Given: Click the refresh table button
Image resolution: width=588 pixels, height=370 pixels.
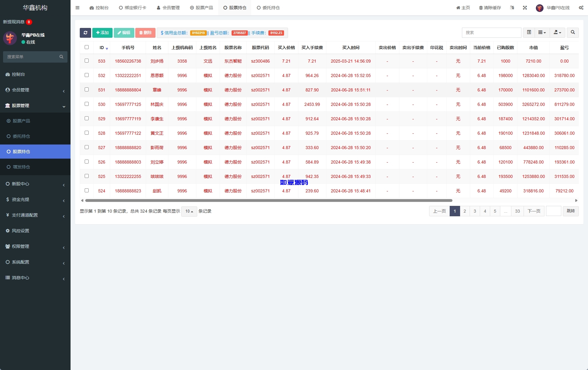Looking at the screenshot, I should coord(85,33).
